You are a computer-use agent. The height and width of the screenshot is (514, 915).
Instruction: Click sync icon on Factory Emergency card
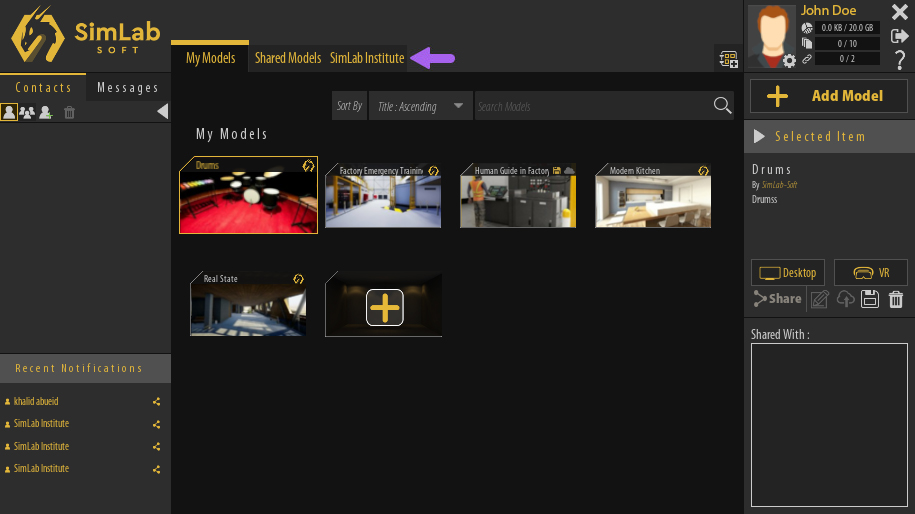tap(433, 171)
